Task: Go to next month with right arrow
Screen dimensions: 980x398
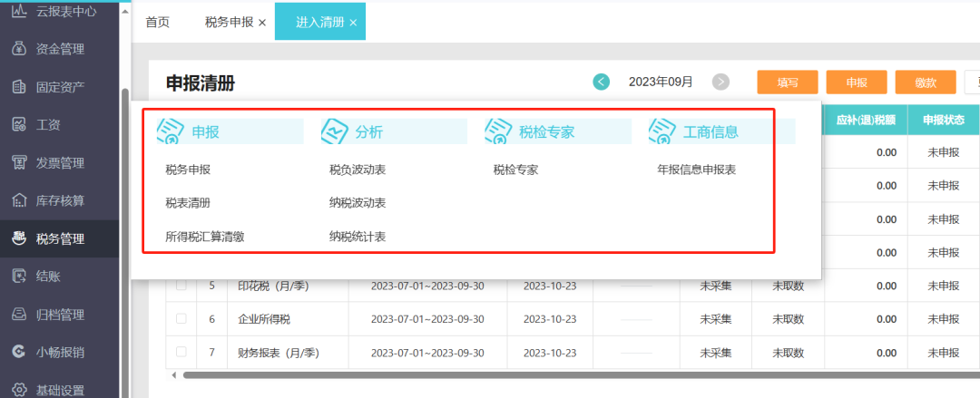Action: pyautogui.click(x=720, y=82)
